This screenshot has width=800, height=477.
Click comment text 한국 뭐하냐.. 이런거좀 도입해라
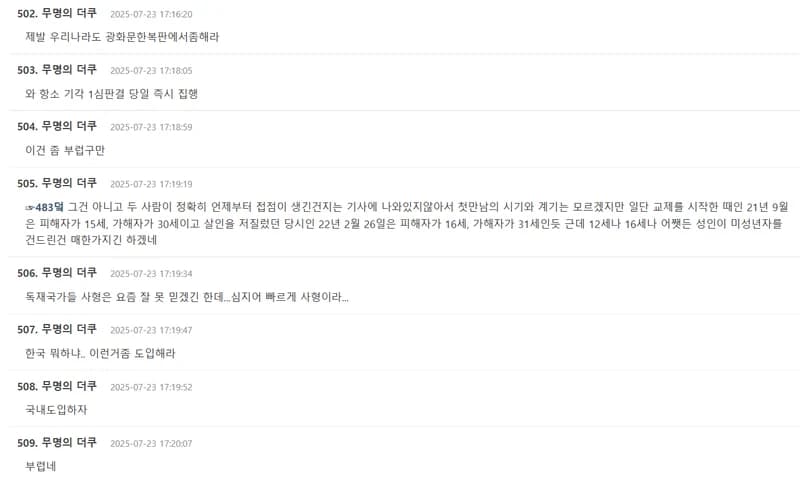[x=100, y=353]
